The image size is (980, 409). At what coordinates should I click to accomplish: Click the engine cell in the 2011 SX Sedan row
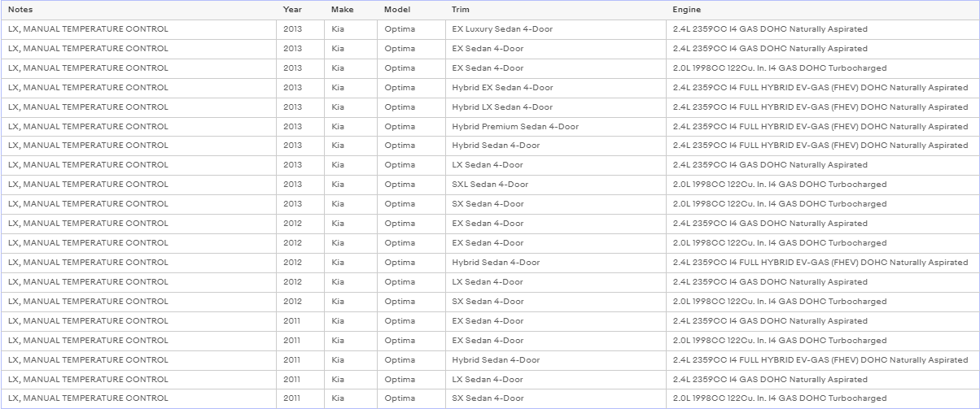pos(822,398)
